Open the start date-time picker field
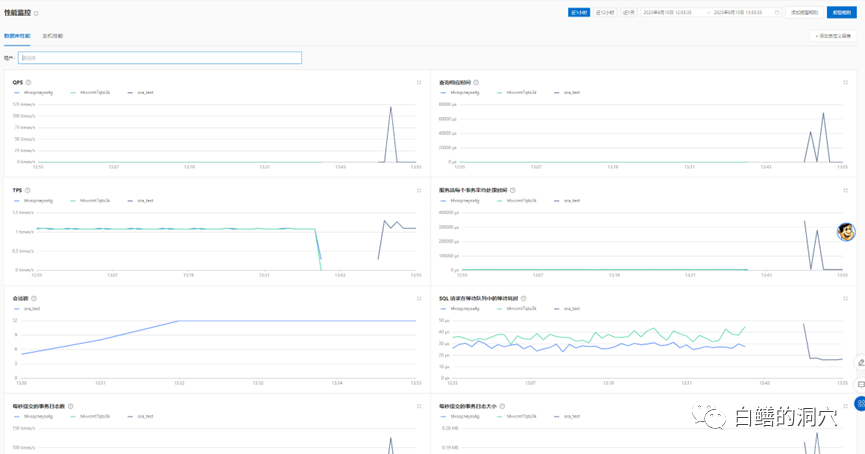 670,12
